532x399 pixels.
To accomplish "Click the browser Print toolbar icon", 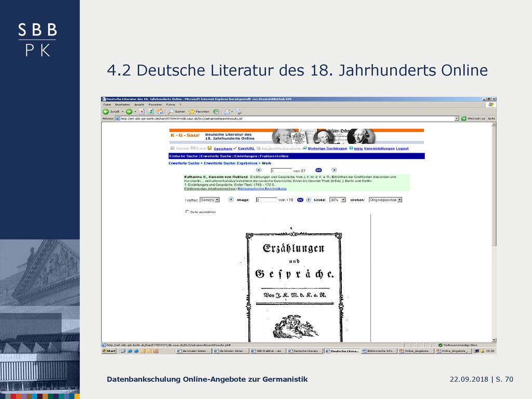I will click(x=238, y=112).
